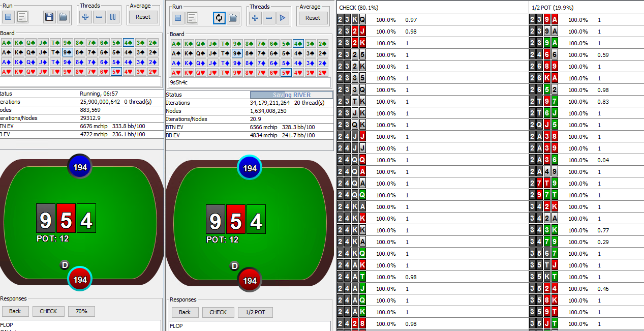Toggle T♦ on the right window board

(225, 63)
